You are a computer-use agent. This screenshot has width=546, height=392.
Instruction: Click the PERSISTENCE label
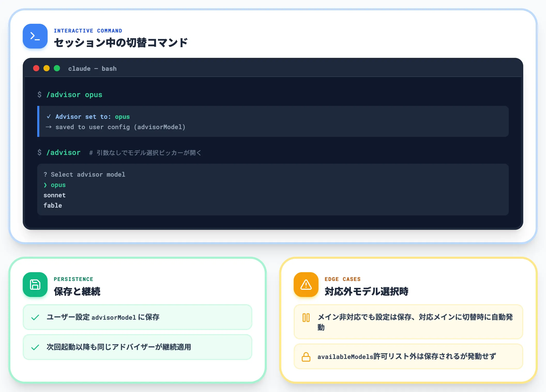pos(73,279)
